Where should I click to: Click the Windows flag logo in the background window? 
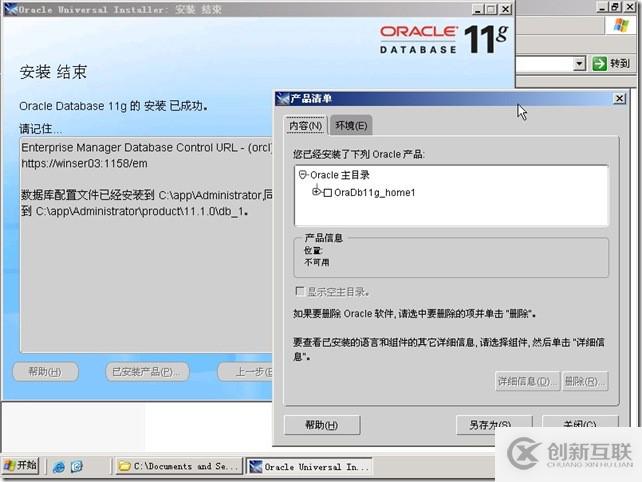(621, 25)
